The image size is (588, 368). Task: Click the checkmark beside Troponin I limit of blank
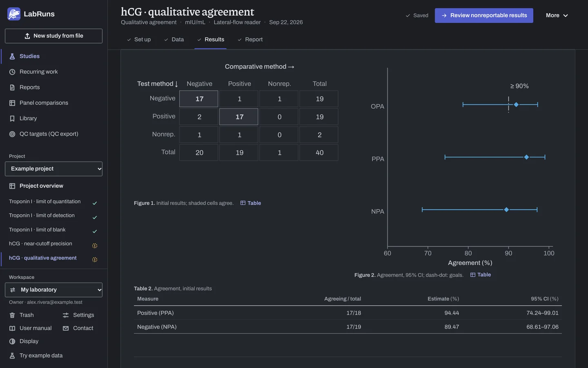point(95,231)
